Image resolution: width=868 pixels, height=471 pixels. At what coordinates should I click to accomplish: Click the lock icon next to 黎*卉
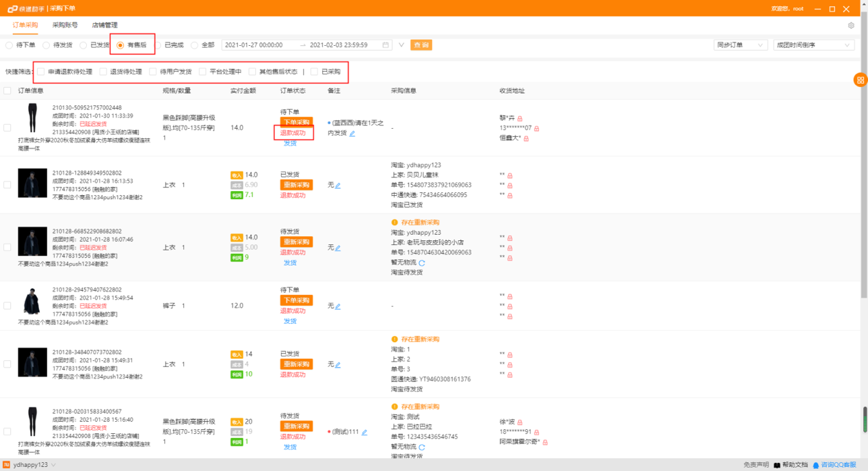(520, 118)
